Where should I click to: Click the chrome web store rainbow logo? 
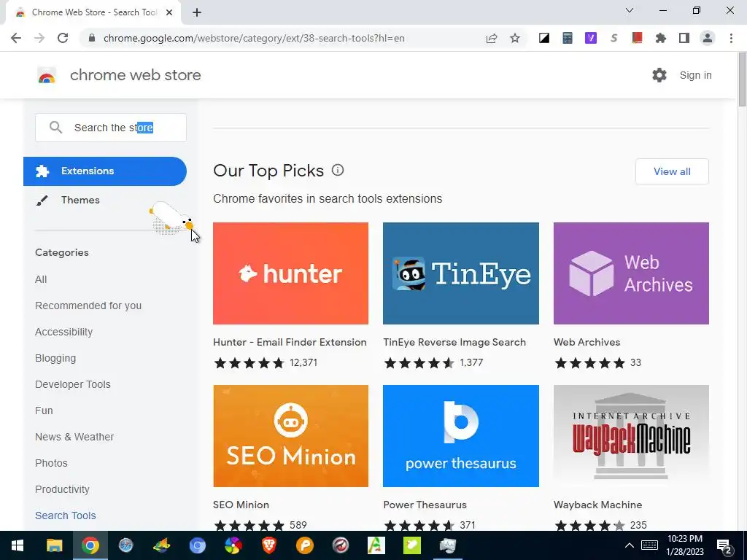(x=47, y=75)
